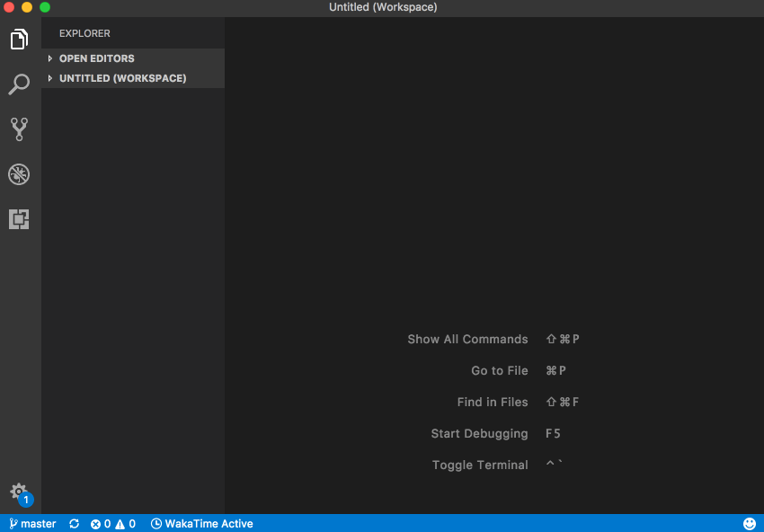Toggle the warnings indicator in status bar
This screenshot has height=532, width=764.
126,523
